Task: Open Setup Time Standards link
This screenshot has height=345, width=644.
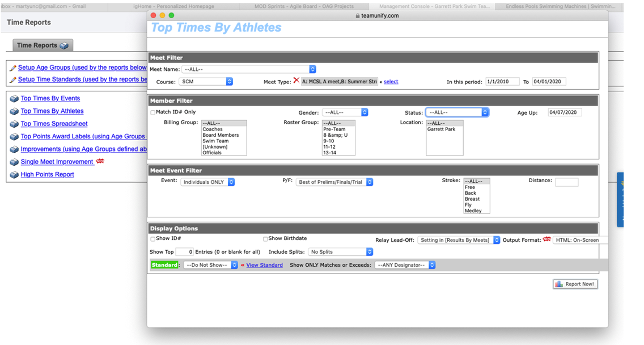Action: tap(82, 79)
